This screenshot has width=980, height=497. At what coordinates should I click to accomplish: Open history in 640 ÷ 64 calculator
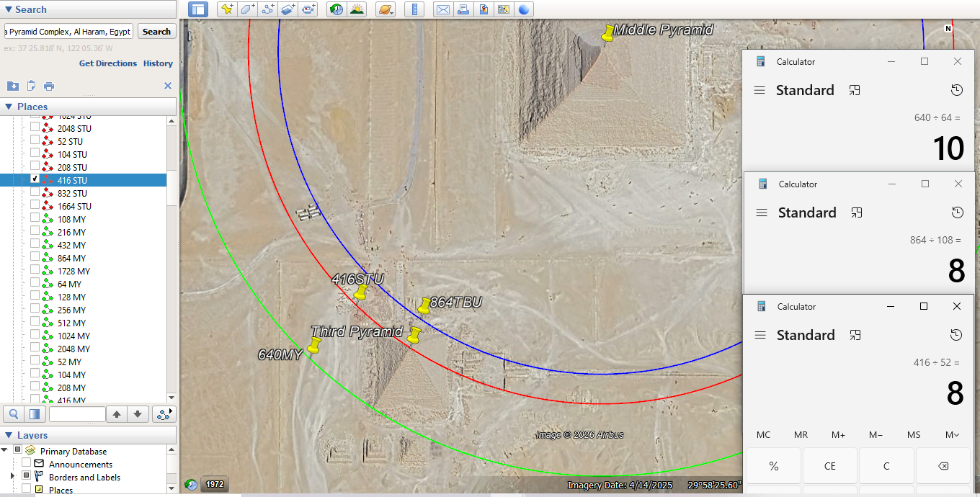(956, 90)
